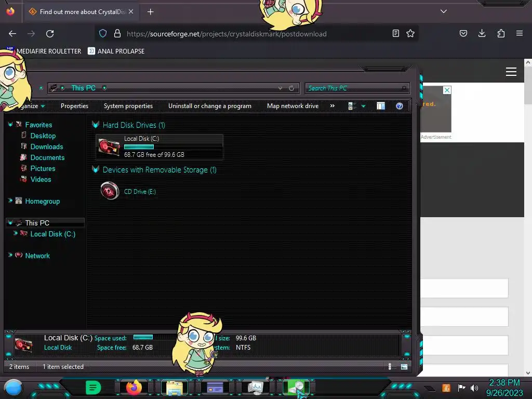This screenshot has width=532, height=399.
Task: Collapse the Favorites tree node
Action: tap(10, 125)
